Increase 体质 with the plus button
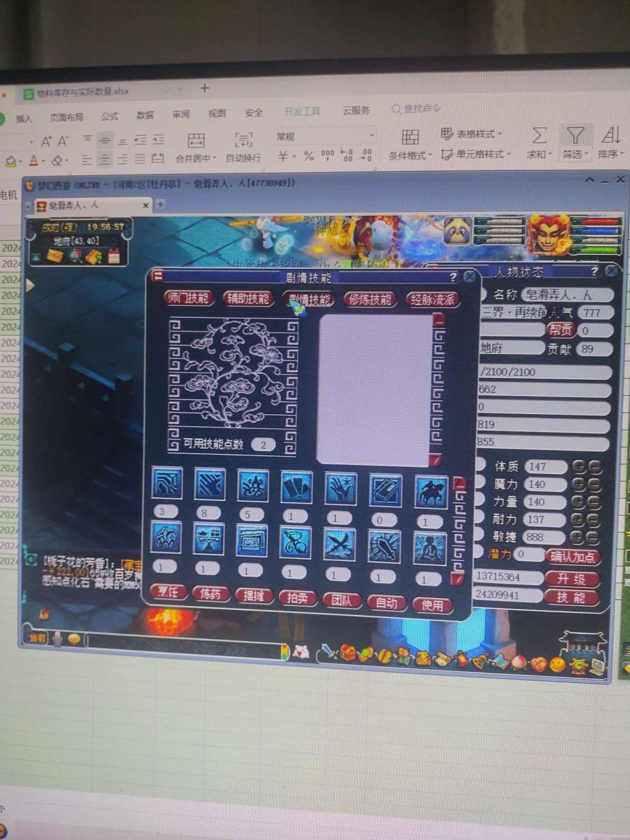 coord(579,466)
